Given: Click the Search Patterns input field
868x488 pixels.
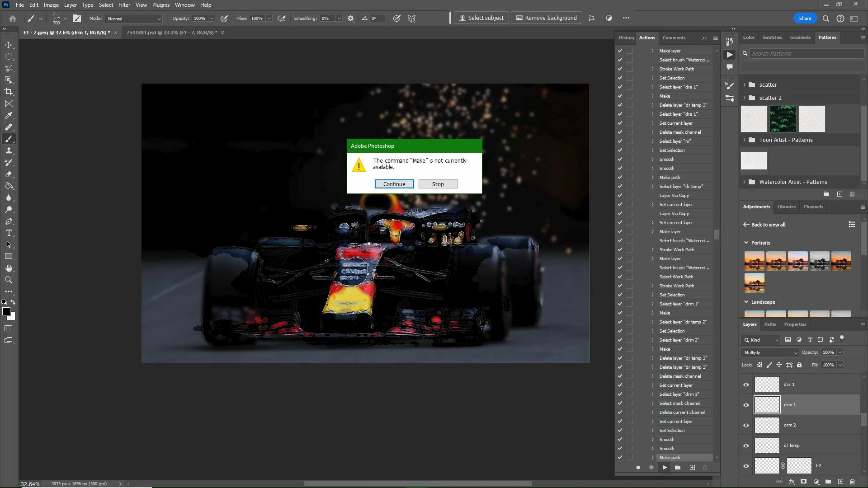Looking at the screenshot, I should (806, 53).
